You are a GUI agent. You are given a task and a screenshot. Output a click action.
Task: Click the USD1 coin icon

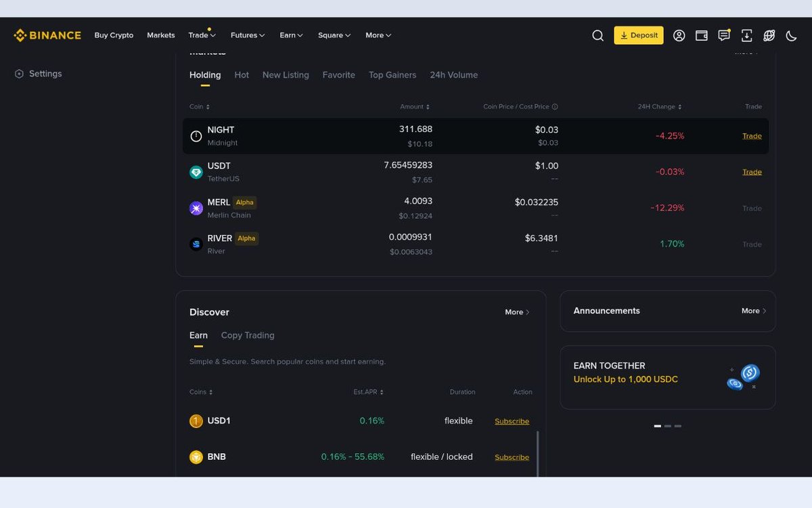[196, 421]
